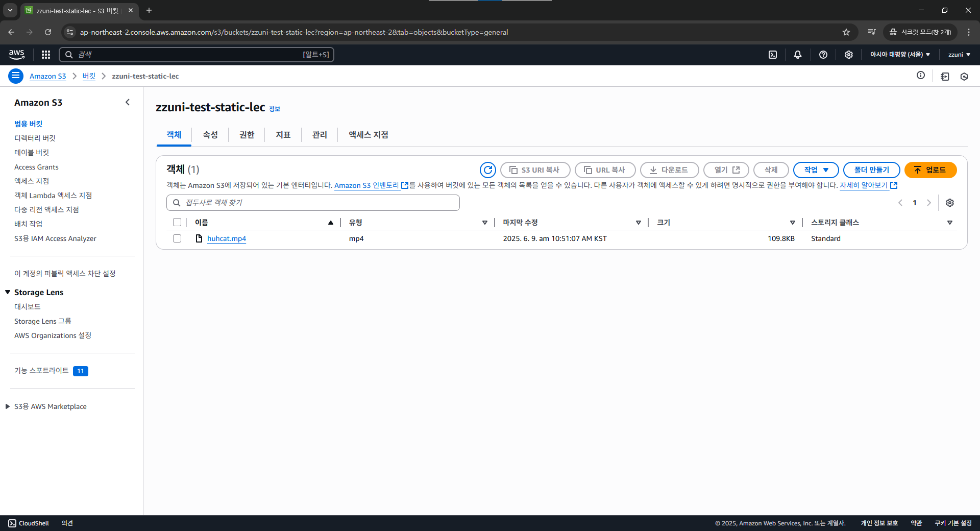Screen dimensions: 980x531
Task: Open S3용 IAM Access Analyzer
Action: (x=55, y=238)
